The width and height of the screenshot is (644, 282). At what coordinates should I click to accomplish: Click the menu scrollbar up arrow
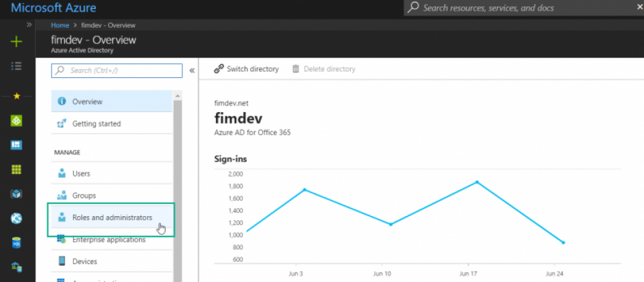tap(177, 96)
